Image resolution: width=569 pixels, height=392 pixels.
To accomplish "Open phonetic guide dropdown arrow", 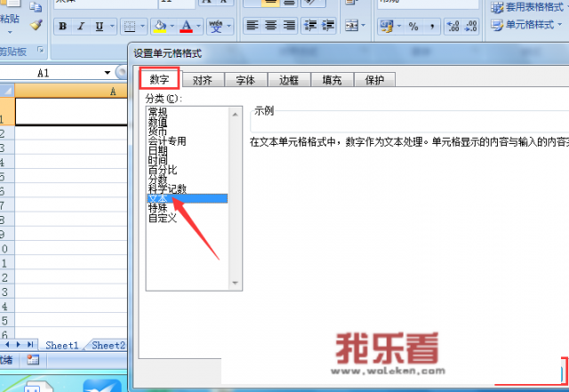I will click(229, 26).
